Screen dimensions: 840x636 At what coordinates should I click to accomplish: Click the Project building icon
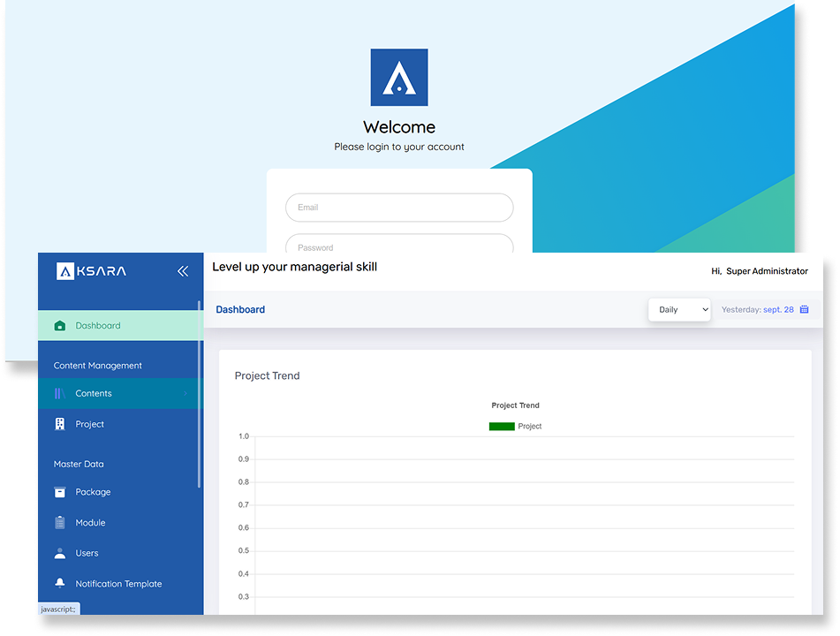click(60, 425)
